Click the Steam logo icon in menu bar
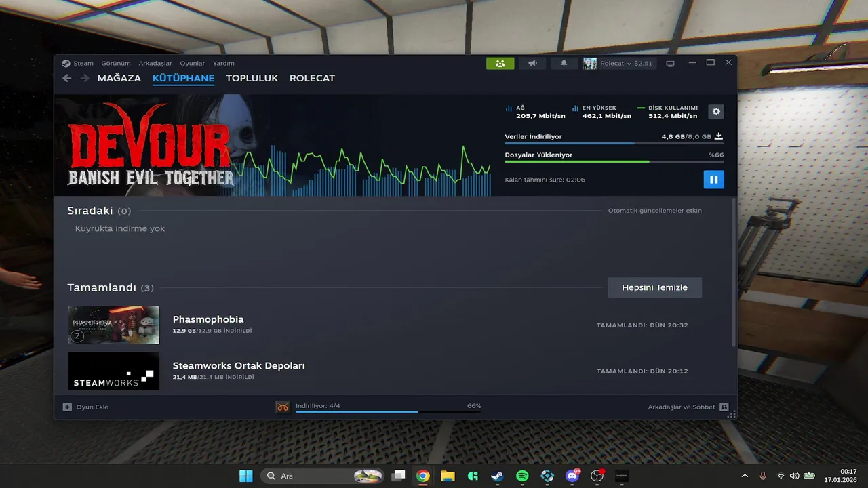868x488 pixels. click(66, 63)
